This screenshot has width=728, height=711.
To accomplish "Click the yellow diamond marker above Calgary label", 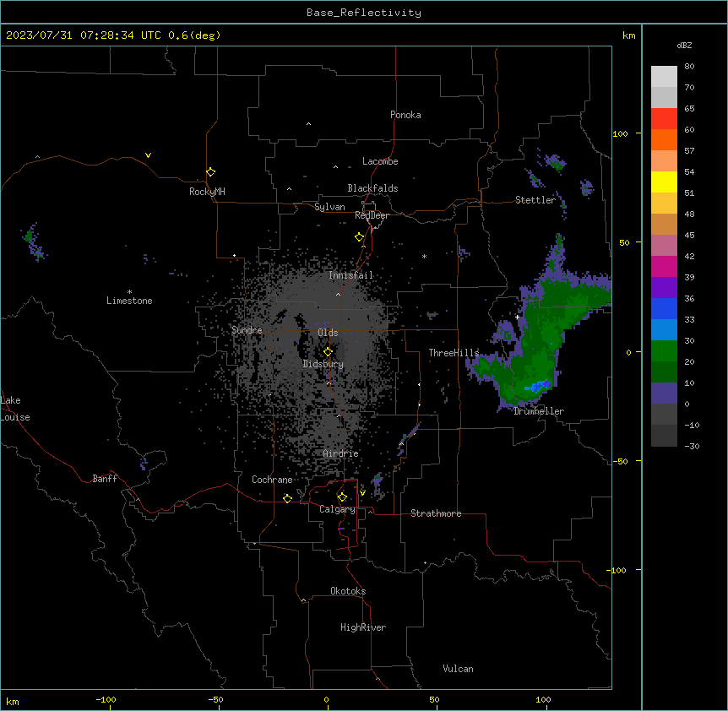I will pos(342,497).
